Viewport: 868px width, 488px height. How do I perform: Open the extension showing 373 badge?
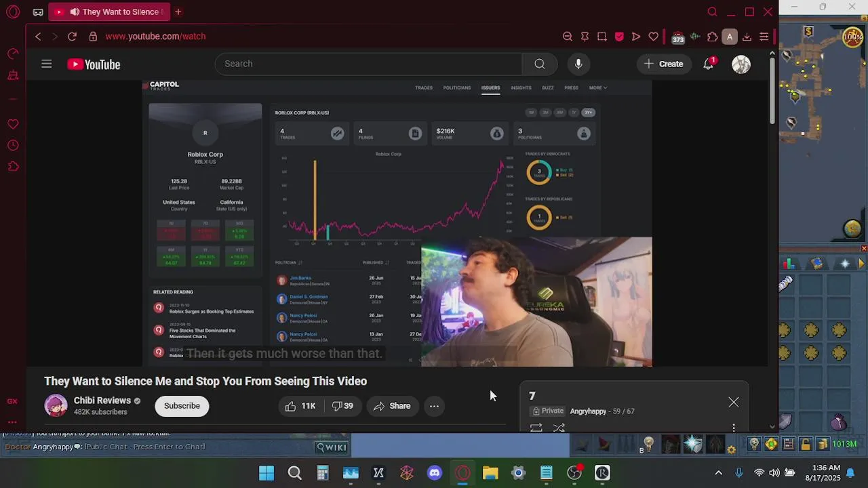pyautogui.click(x=677, y=37)
